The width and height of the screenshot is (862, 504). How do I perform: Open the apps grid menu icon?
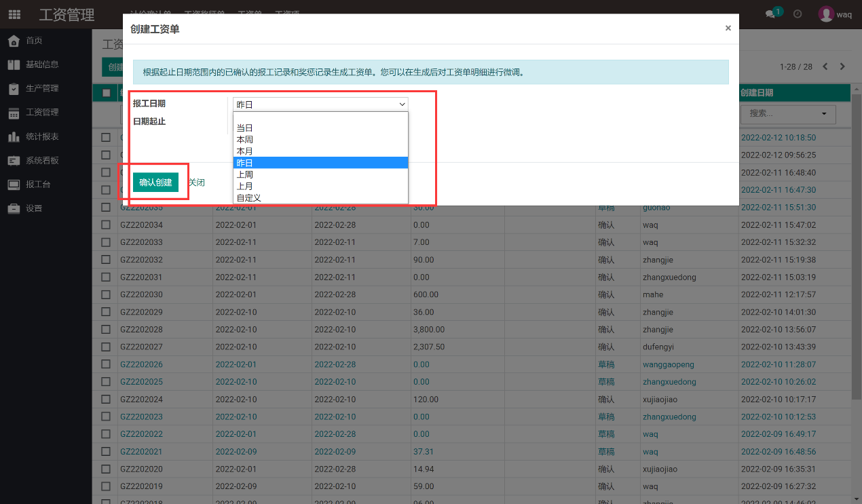pos(14,14)
